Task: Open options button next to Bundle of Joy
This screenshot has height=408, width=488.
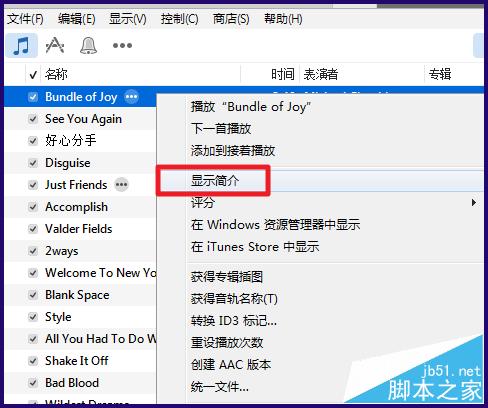Action: point(131,97)
